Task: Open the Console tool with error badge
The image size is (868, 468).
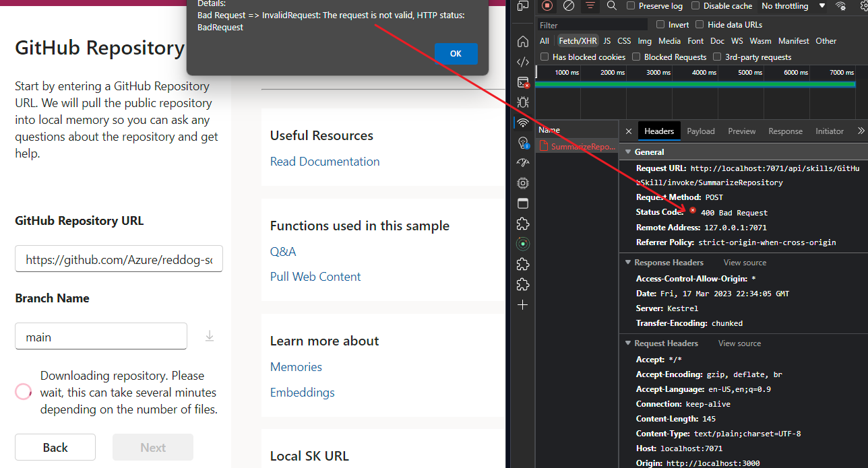Action: 523,82
